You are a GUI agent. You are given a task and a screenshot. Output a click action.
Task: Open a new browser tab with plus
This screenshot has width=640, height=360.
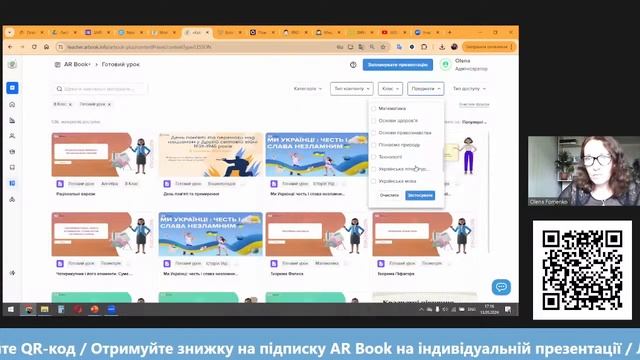(449, 32)
